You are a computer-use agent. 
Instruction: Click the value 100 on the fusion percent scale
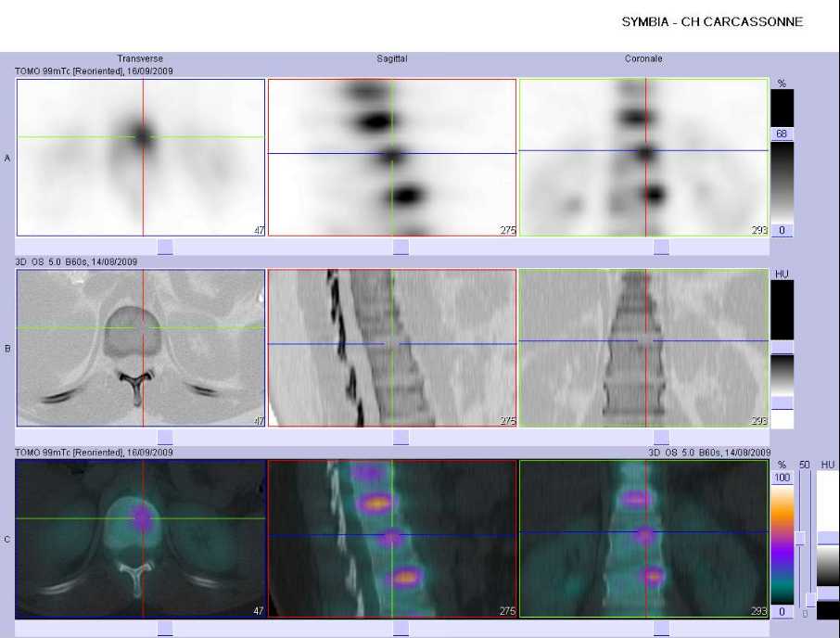pos(783,478)
